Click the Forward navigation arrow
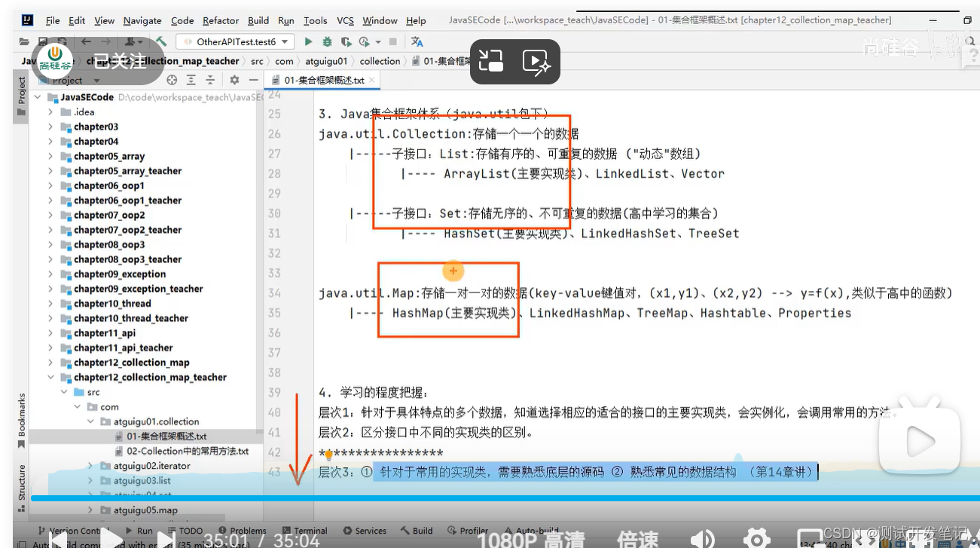 coord(106,42)
